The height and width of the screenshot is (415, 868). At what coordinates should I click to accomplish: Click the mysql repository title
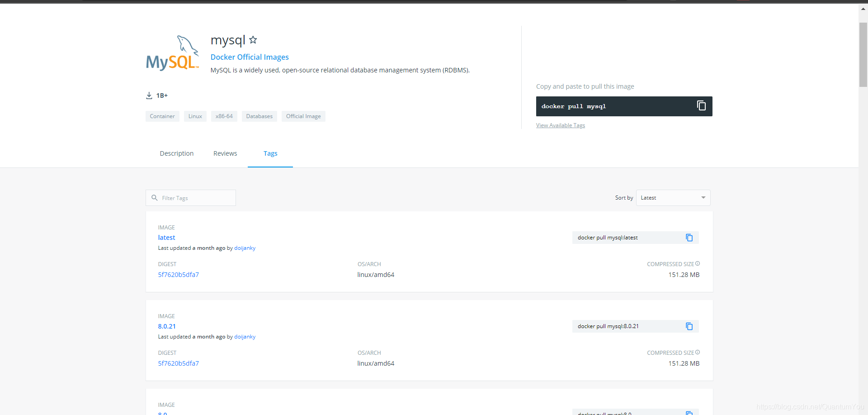[x=228, y=40]
